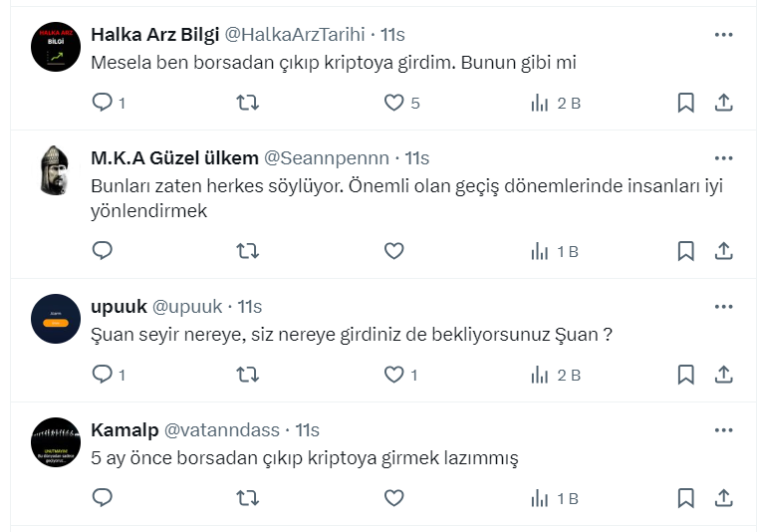Bookmark Kamalp's tweet

[686, 497]
